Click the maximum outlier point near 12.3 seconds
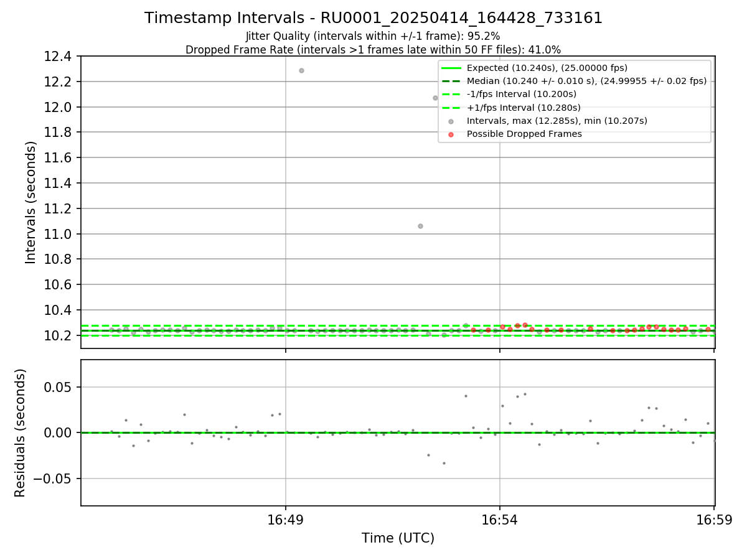Screen dimensions: 747x560 pyautogui.click(x=301, y=70)
